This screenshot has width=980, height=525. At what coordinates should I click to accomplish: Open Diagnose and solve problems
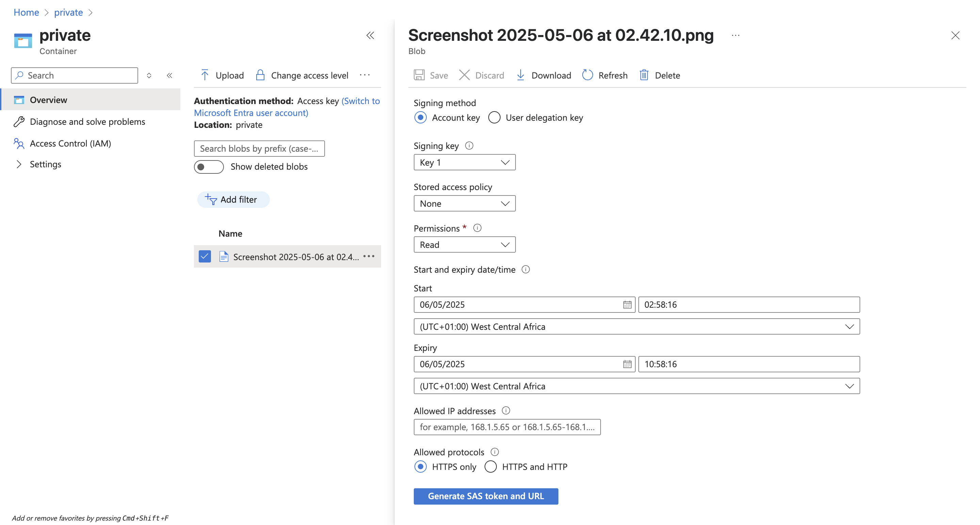[x=87, y=122]
